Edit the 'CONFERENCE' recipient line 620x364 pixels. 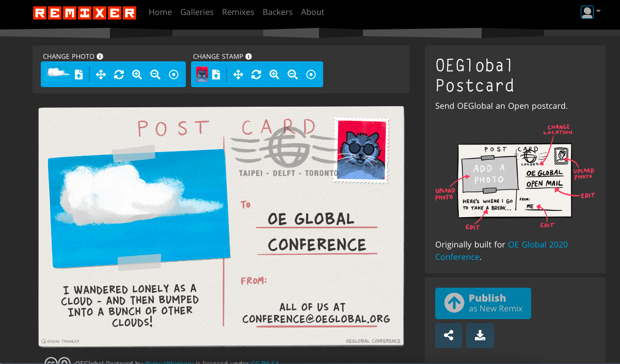coord(317,244)
